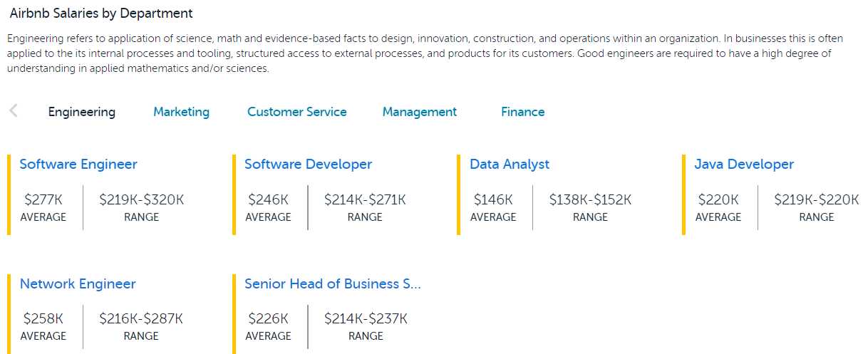The height and width of the screenshot is (354, 868).
Task: Click the $219K-$320K salary range
Action: coord(141,200)
